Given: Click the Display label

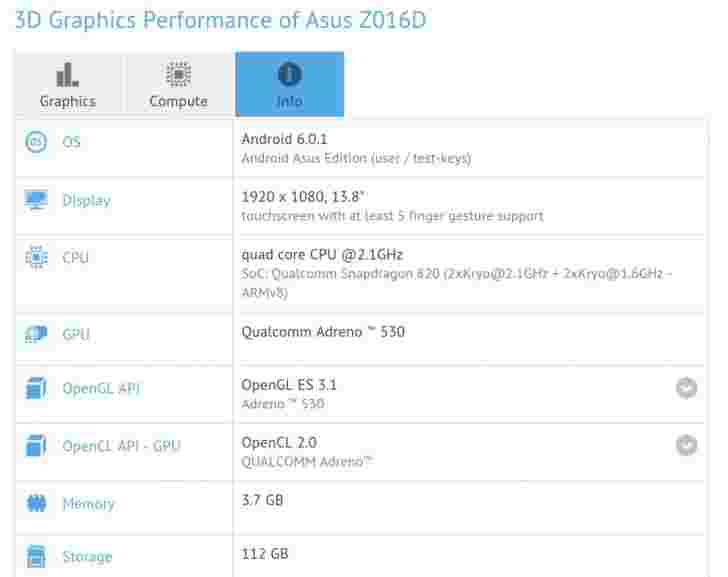Looking at the screenshot, I should pos(87,201).
